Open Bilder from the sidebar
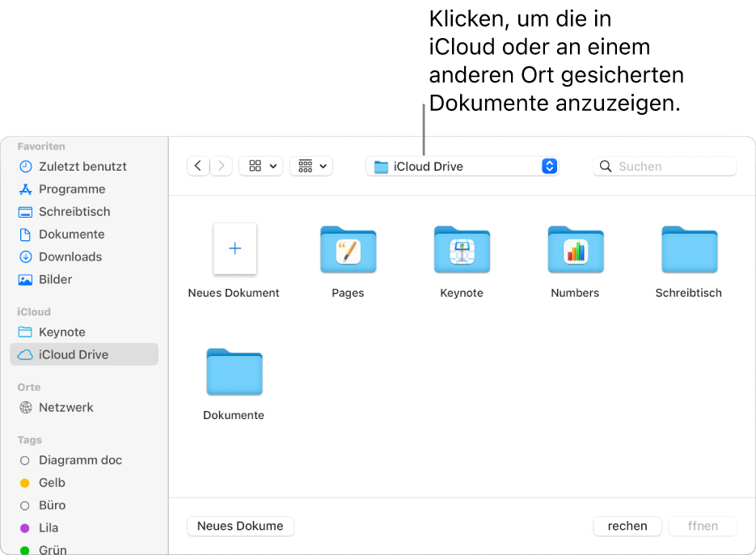The image size is (756, 555). click(x=84, y=279)
